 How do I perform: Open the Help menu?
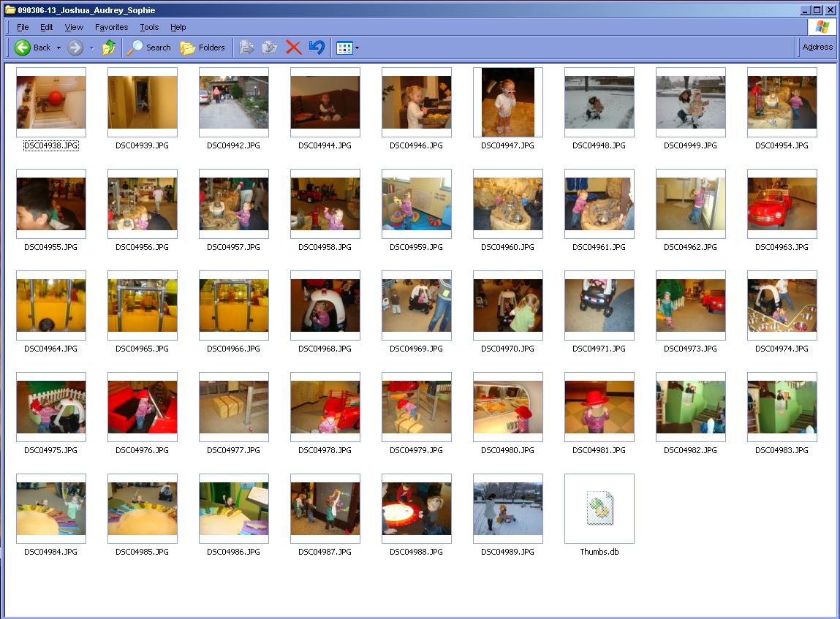[x=178, y=27]
